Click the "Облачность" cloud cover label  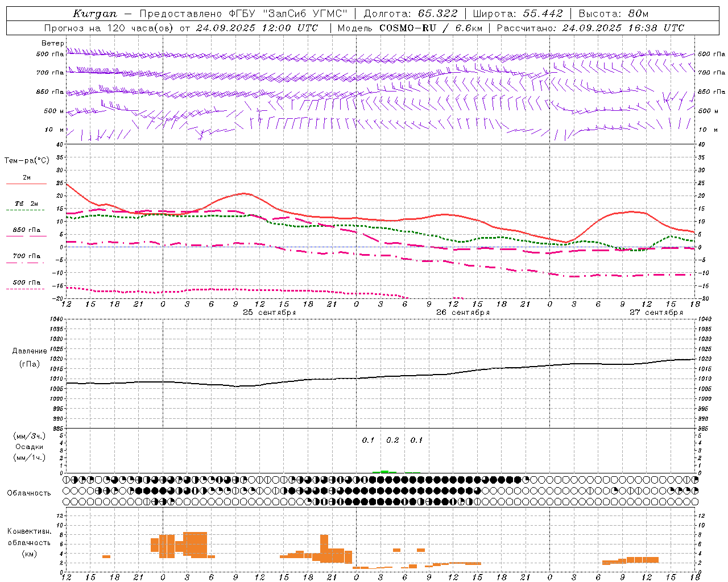[x=29, y=493]
